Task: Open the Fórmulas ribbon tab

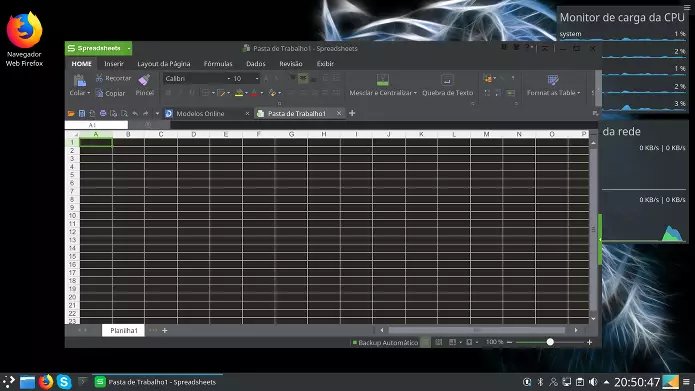Action: click(218, 64)
